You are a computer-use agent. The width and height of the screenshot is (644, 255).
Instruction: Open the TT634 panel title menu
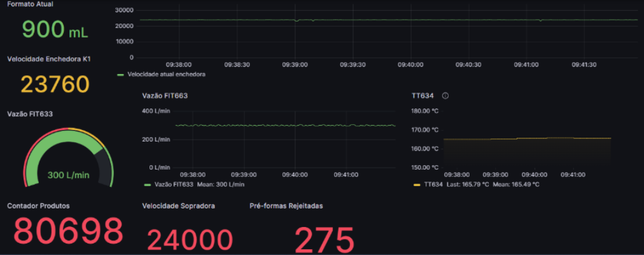coord(423,96)
